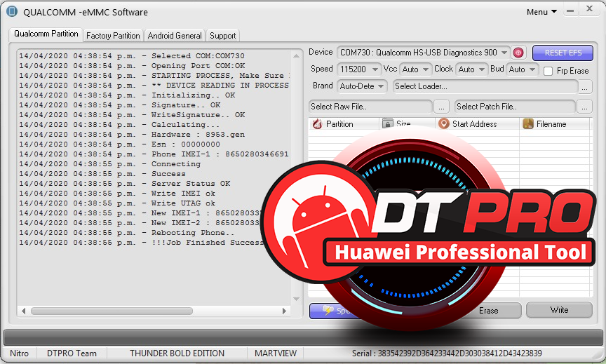Screen dimensions: 606x364
Task: Click the gray progress bar at bottom
Action: [302, 337]
